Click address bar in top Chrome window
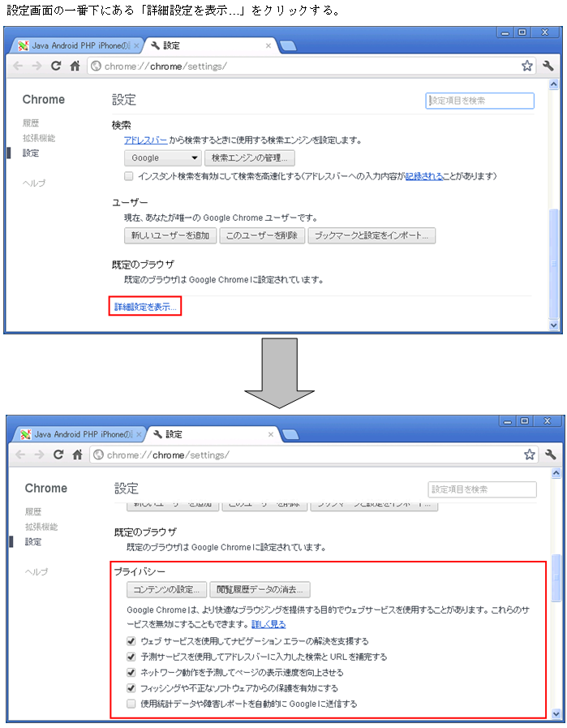Image resolution: width=567 pixels, height=728 pixels. click(311, 66)
